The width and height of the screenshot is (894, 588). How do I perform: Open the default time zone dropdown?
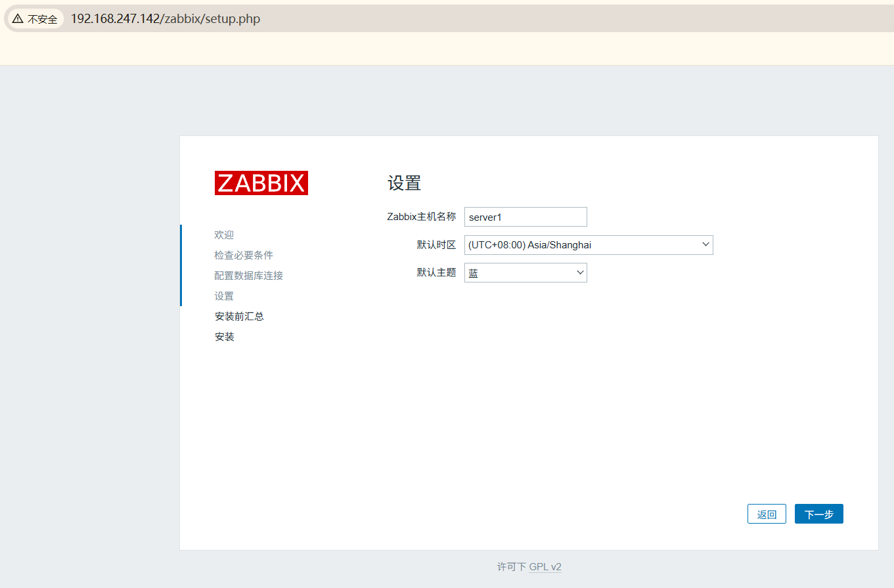tap(589, 245)
